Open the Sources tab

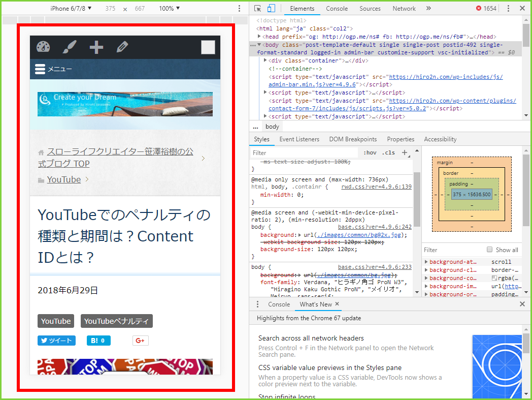point(370,9)
